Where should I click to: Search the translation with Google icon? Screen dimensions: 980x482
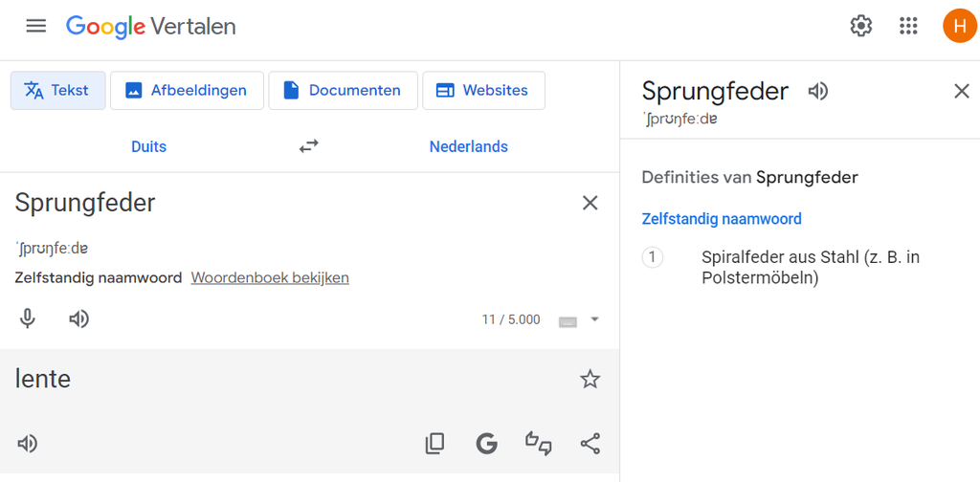(486, 443)
